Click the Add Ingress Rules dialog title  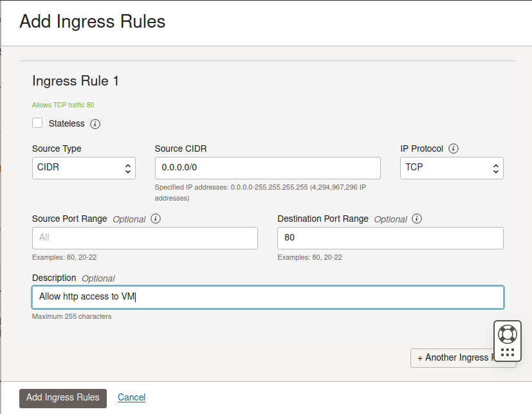click(x=93, y=21)
